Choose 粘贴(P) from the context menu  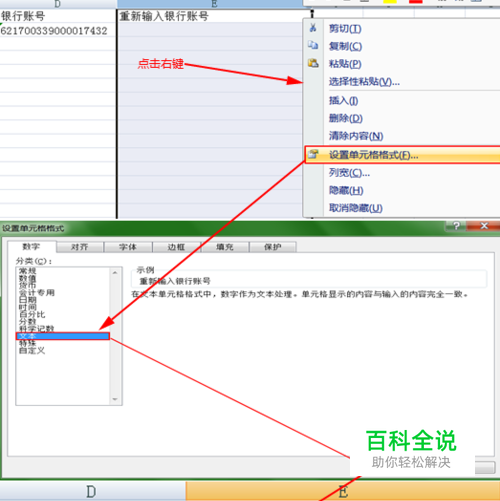point(345,64)
